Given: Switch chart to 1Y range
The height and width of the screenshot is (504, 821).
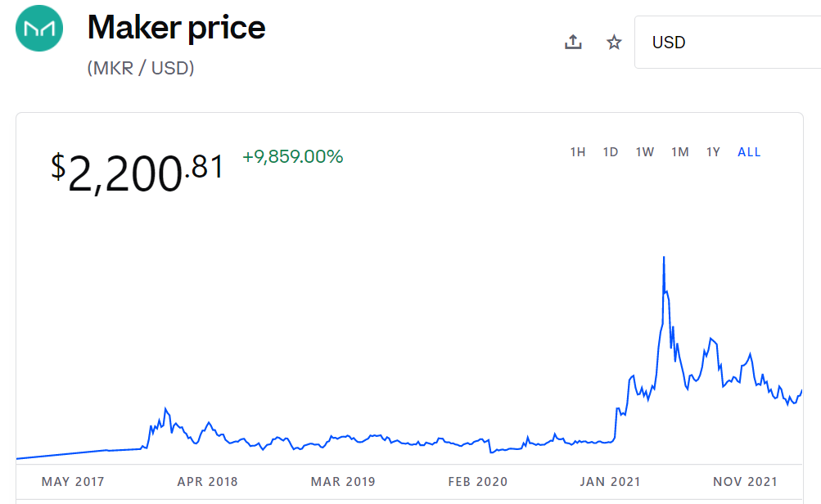Looking at the screenshot, I should pos(714,152).
